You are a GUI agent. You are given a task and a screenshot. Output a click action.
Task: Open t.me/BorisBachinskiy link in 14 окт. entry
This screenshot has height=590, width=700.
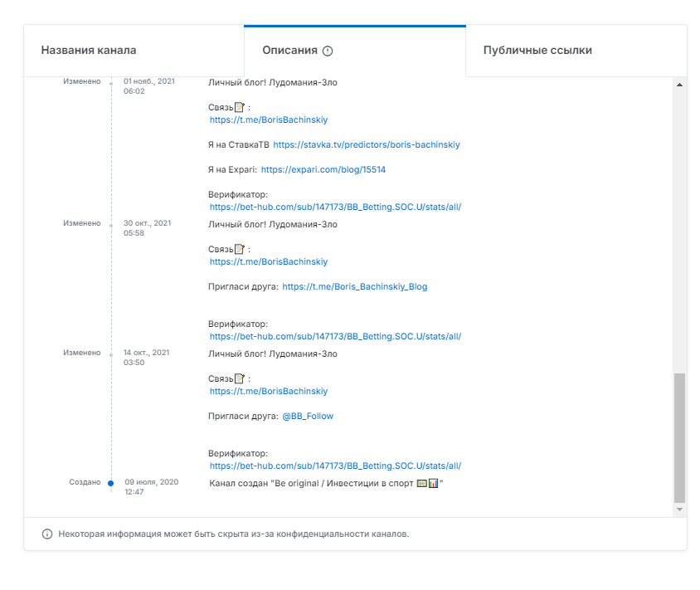[x=269, y=391]
